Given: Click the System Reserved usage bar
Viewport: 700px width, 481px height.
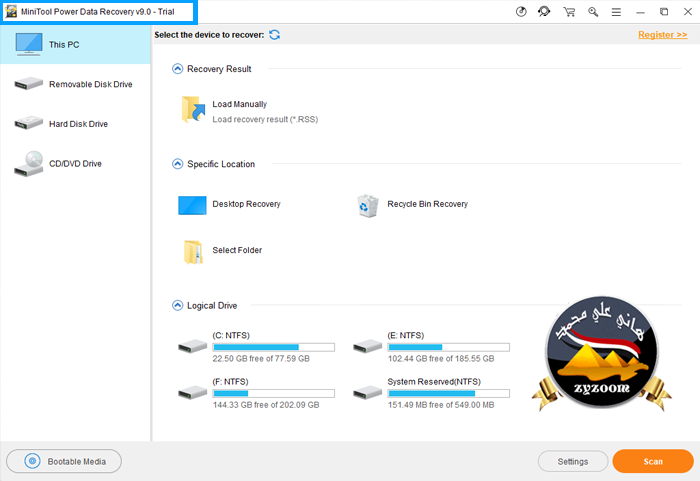Looking at the screenshot, I should [449, 393].
